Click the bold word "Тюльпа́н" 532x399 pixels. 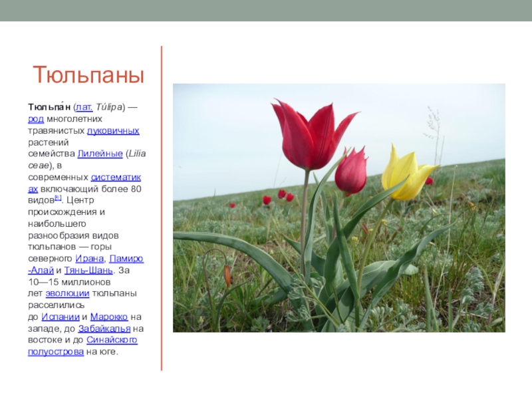click(x=49, y=106)
